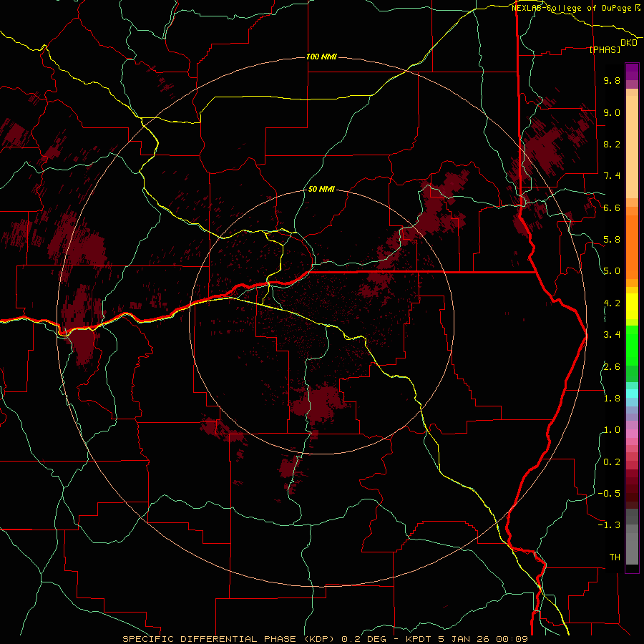Click the peach segment of the color bar

632,147
